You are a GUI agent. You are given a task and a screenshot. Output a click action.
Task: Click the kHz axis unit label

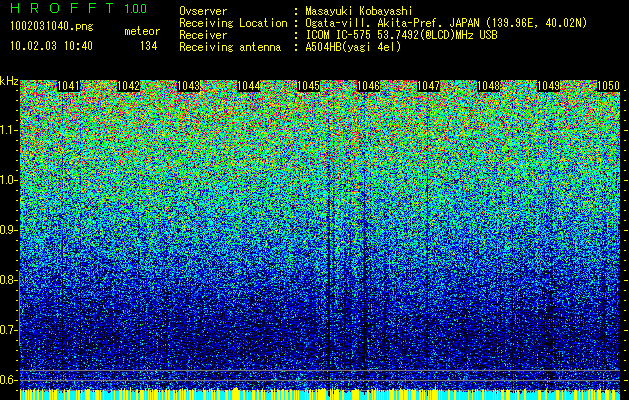(9, 81)
